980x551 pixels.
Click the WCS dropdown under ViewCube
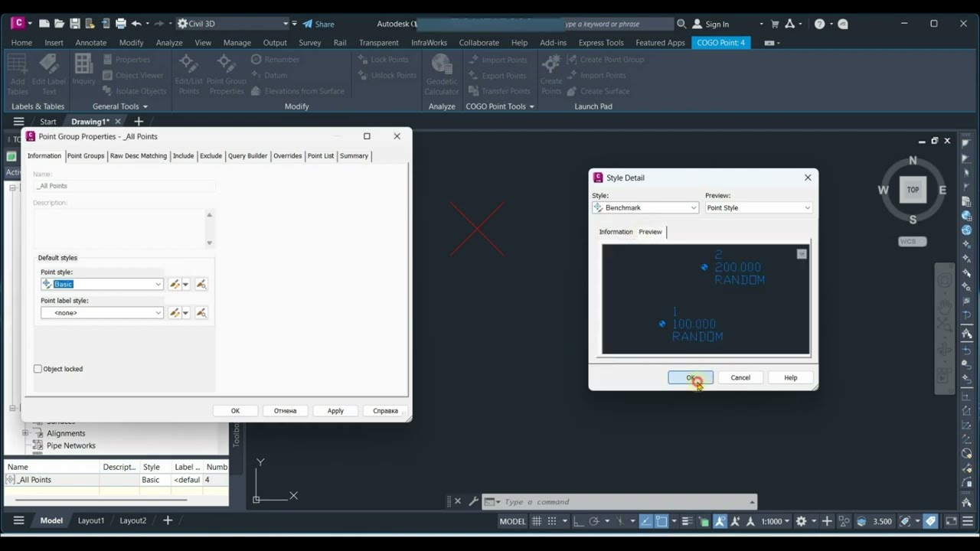click(912, 241)
